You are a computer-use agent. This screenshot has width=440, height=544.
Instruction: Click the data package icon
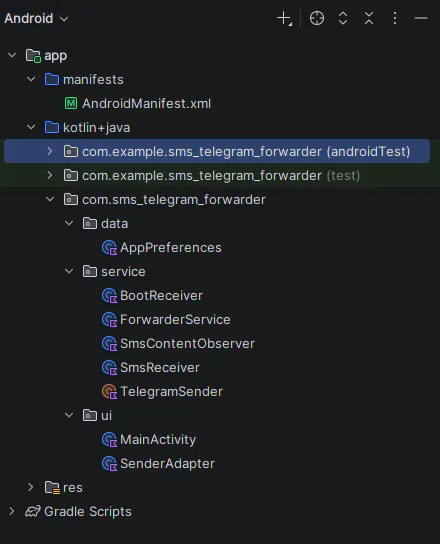click(90, 223)
